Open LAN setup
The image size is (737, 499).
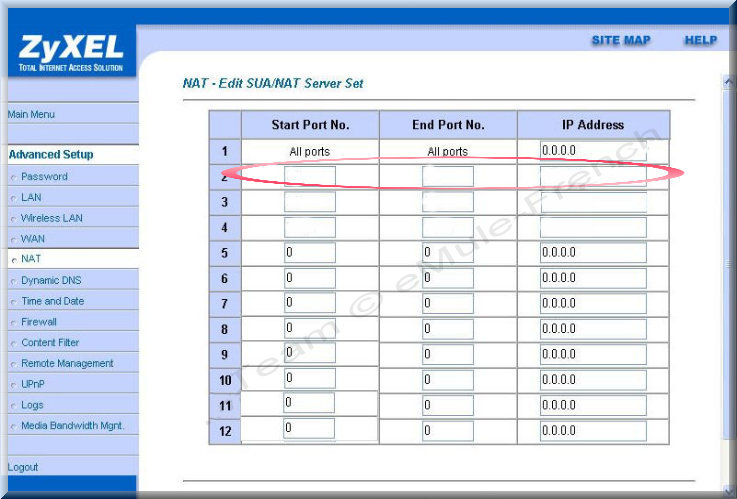31,197
